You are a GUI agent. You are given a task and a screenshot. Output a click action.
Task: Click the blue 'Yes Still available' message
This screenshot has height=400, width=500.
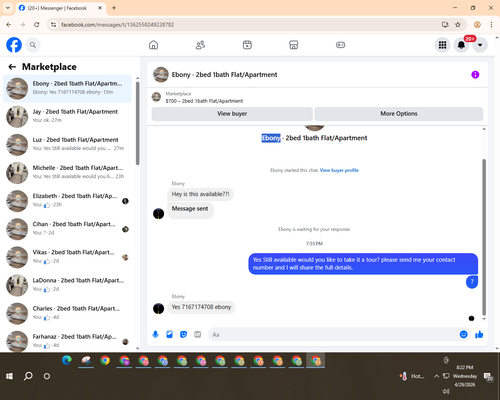(363, 264)
